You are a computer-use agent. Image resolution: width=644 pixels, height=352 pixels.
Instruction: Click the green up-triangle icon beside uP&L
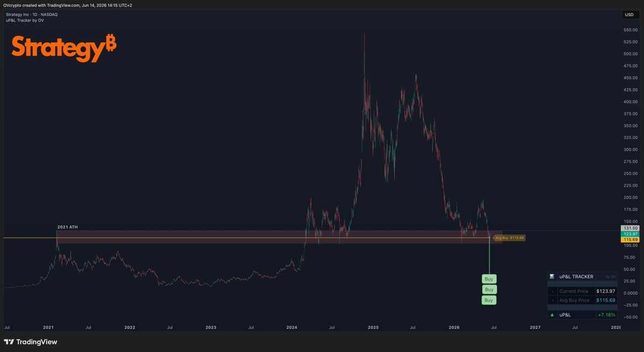tap(552, 314)
